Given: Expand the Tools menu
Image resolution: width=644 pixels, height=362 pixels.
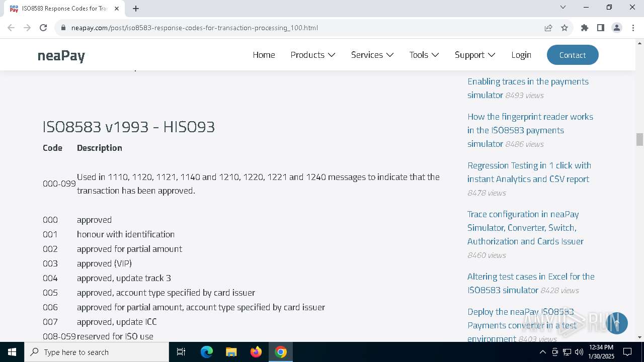Looking at the screenshot, I should click(424, 55).
